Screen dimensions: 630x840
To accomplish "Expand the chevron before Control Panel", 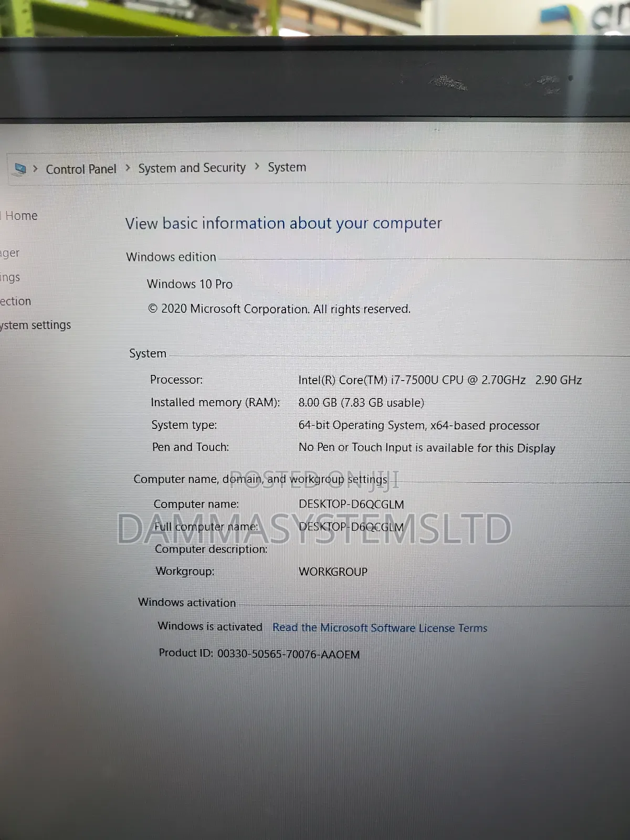I will [x=36, y=169].
